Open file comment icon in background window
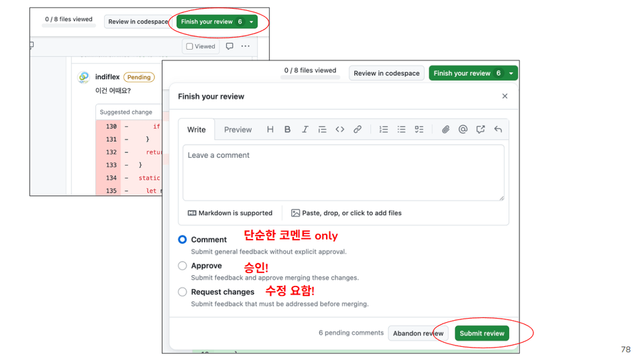The image size is (644, 361). pyautogui.click(x=229, y=46)
